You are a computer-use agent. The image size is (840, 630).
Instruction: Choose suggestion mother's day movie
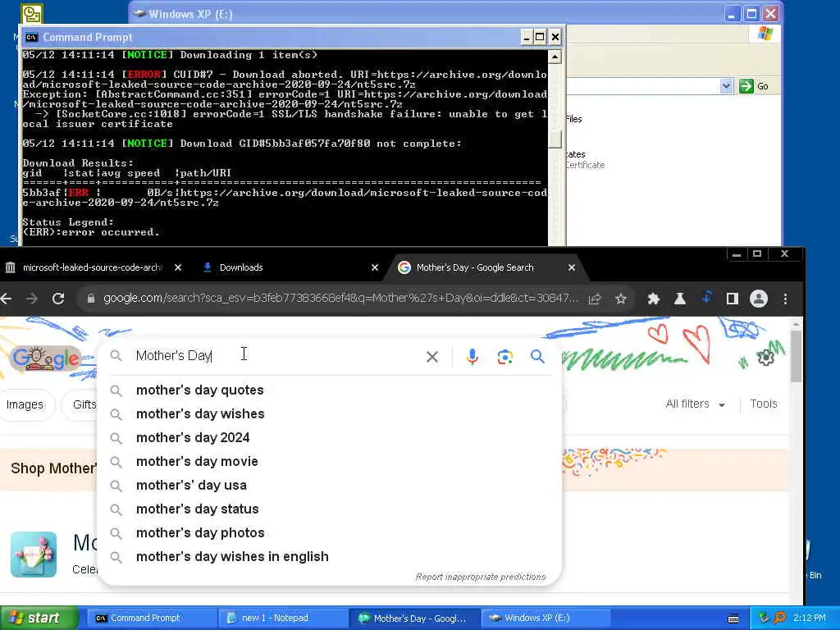[330, 462]
